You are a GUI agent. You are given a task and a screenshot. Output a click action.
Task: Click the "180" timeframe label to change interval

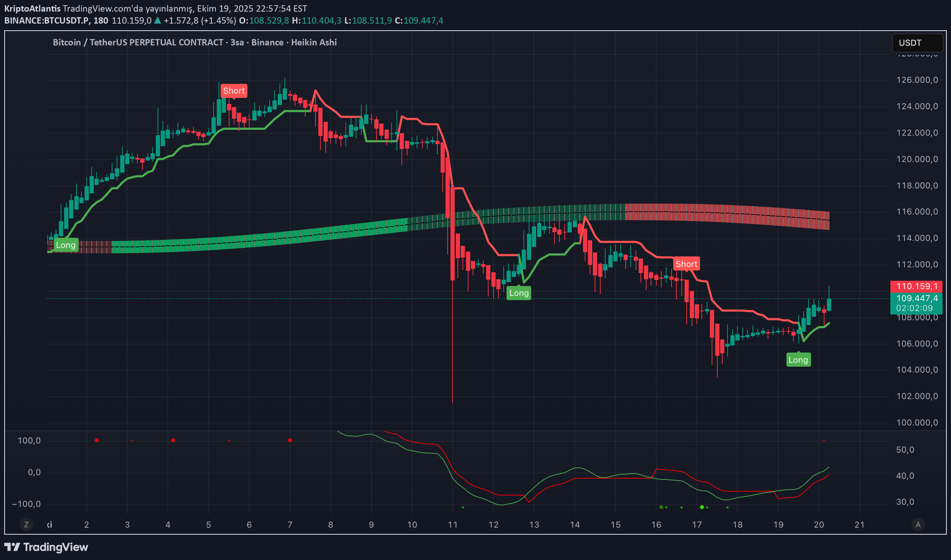[x=102, y=21]
